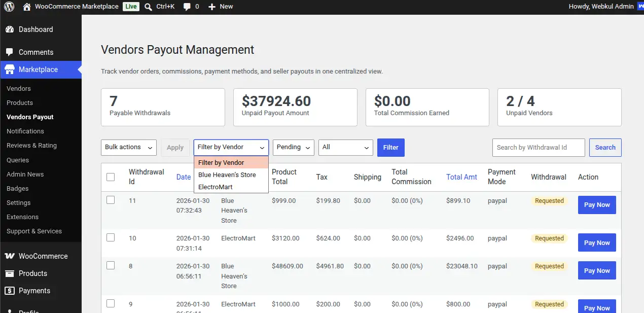Open the Bulk actions dropdown

[x=129, y=147]
